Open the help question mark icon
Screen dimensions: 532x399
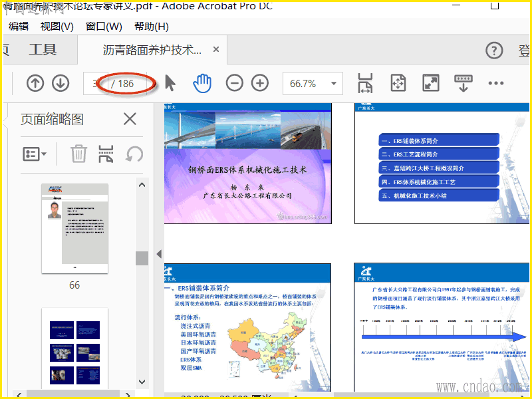tap(494, 51)
